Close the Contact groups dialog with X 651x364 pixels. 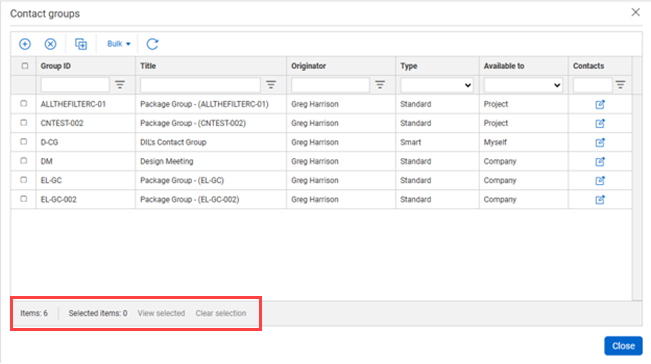(635, 12)
